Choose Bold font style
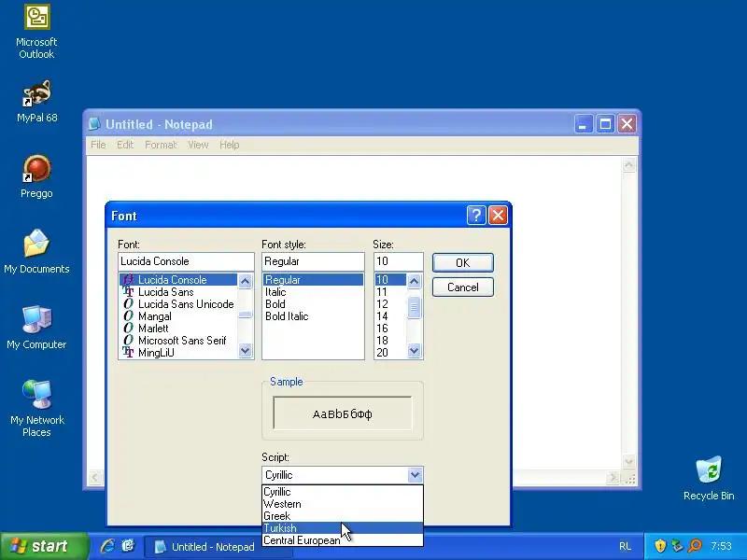Viewport: 747px width, 560px height. [x=313, y=304]
